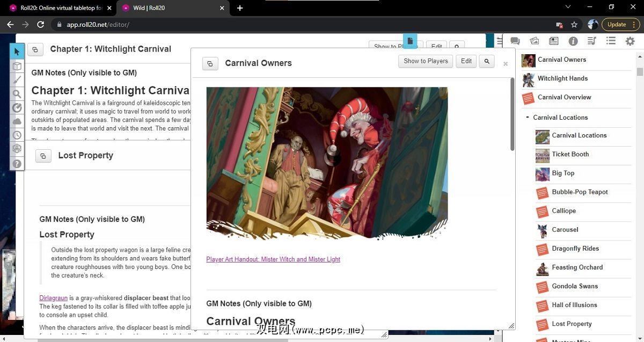This screenshot has height=342, width=644.
Task: Close the Carnival Owners handout dialog
Action: coord(505,64)
